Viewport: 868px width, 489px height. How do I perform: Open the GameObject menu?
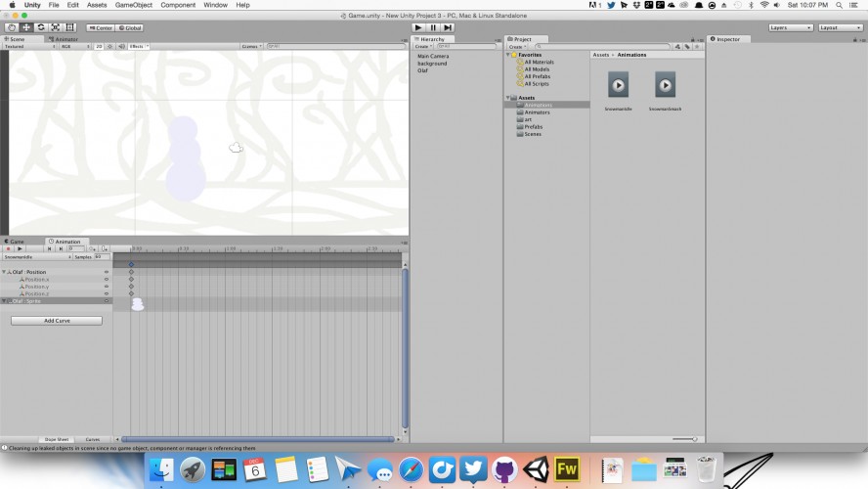133,5
